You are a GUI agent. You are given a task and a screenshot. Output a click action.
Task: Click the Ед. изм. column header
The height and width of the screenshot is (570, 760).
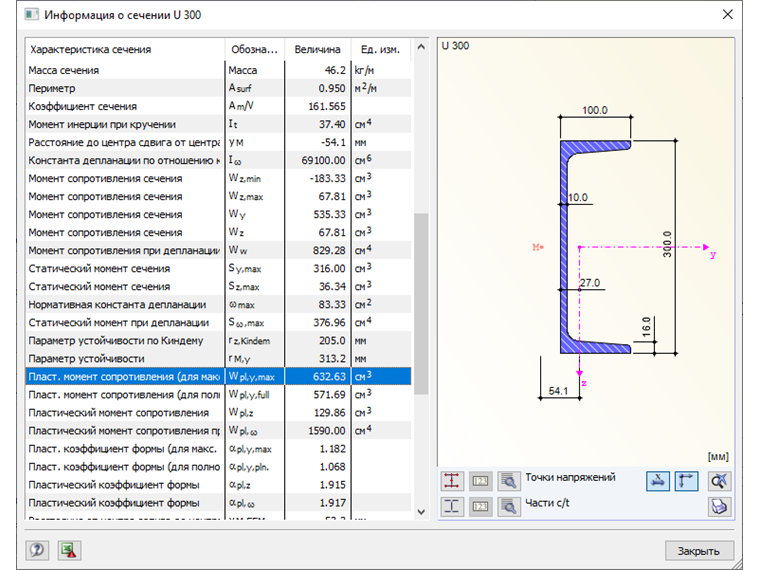380,49
